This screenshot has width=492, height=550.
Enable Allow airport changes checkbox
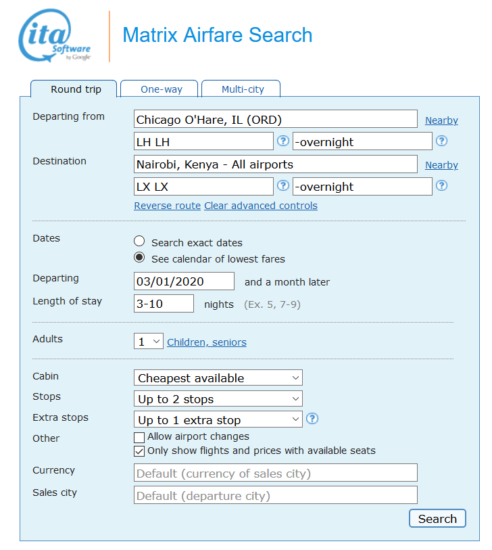point(139,437)
